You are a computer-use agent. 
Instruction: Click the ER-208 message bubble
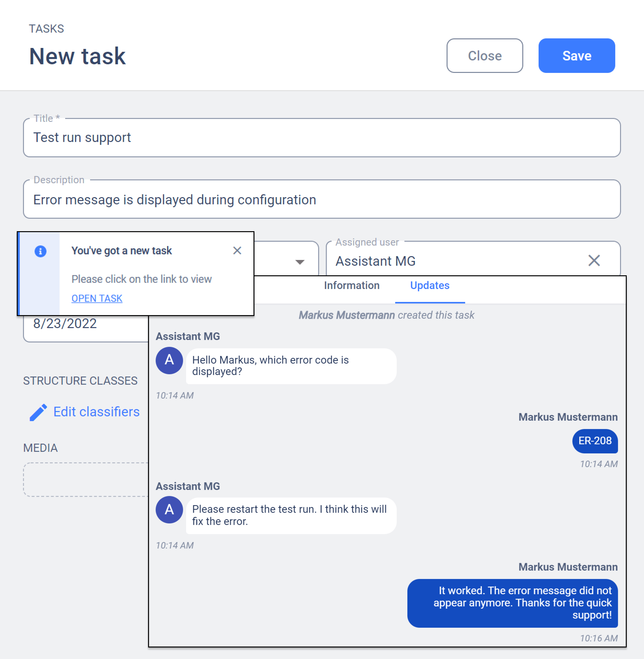coord(595,441)
